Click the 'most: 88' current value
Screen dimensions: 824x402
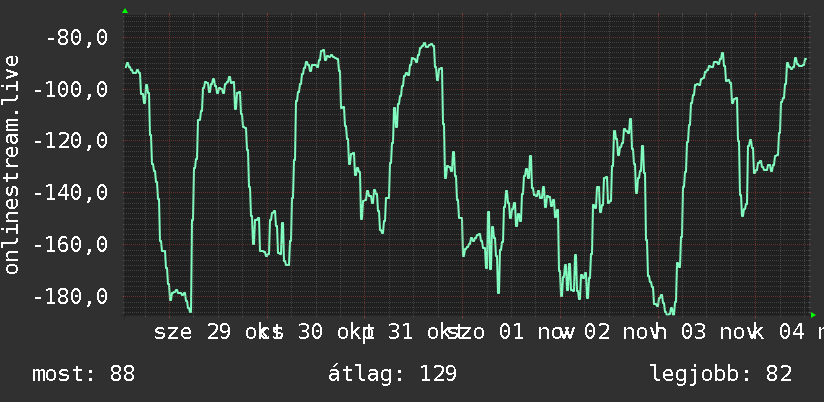[x=84, y=374]
